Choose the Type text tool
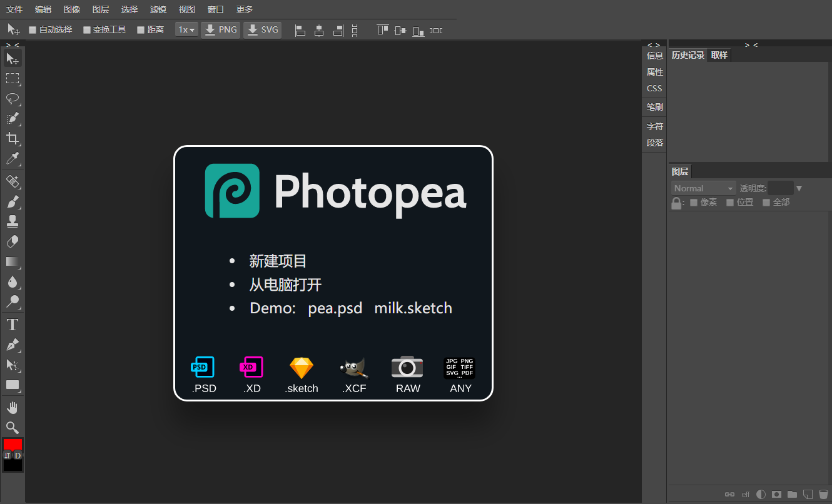This screenshot has height=504, width=832. [x=13, y=325]
